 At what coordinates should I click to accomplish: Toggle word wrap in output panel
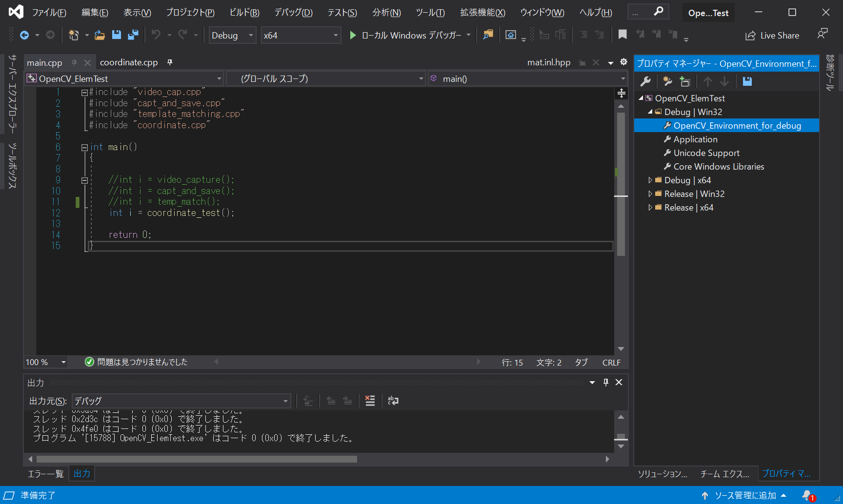[393, 401]
